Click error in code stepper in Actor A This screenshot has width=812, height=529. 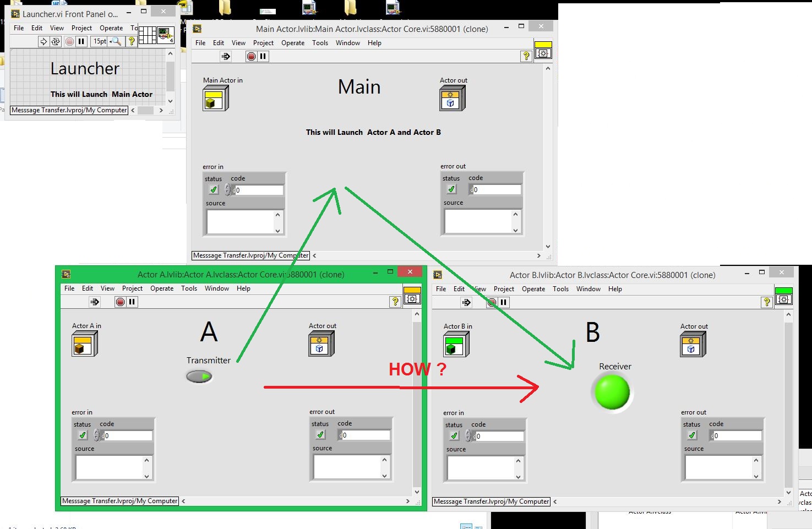96,435
